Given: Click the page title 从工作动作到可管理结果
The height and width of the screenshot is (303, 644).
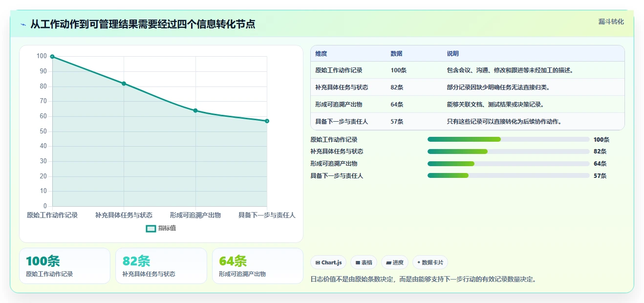Looking at the screenshot, I should pyautogui.click(x=143, y=24).
